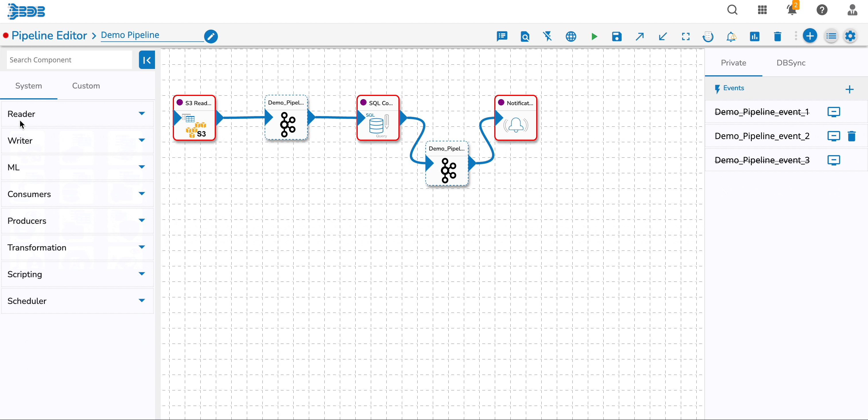
Task: Click the fullscreen icon in toolbar
Action: click(x=685, y=36)
